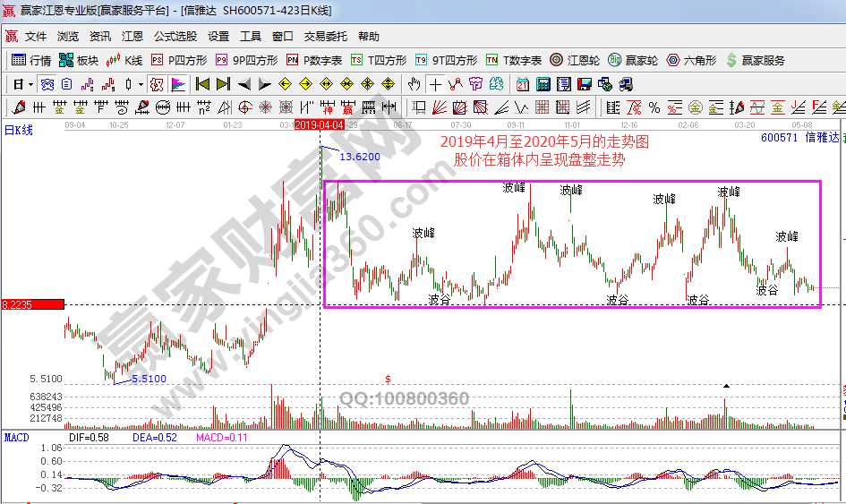Open the 交易委托 menu
Viewport: 846px width, 504px height.
325,37
